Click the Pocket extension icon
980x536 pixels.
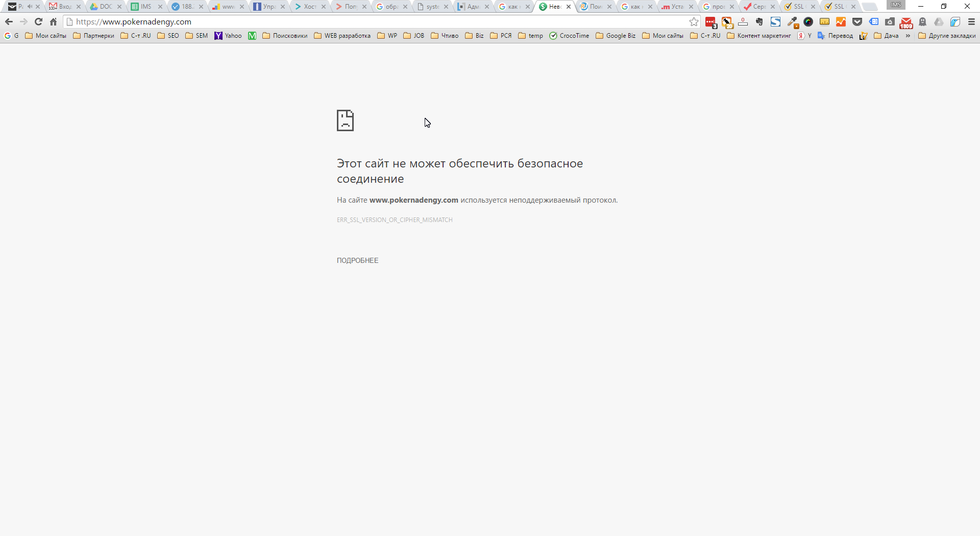point(857,22)
